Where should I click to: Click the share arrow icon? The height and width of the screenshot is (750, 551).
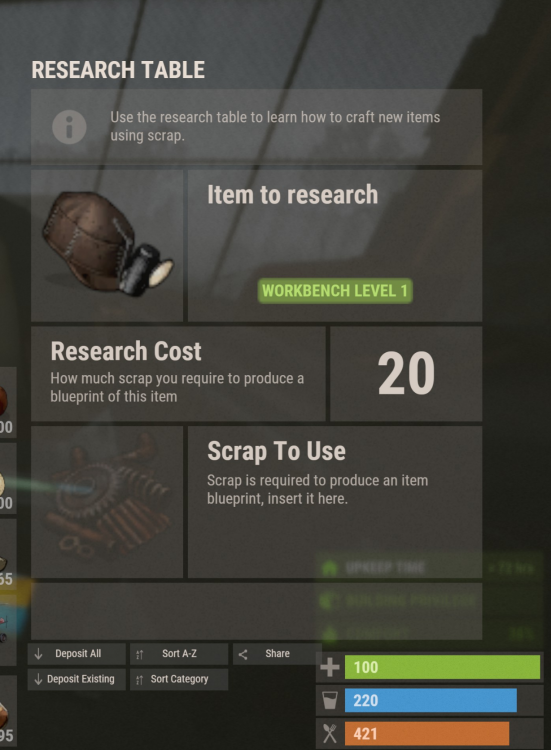(243, 654)
